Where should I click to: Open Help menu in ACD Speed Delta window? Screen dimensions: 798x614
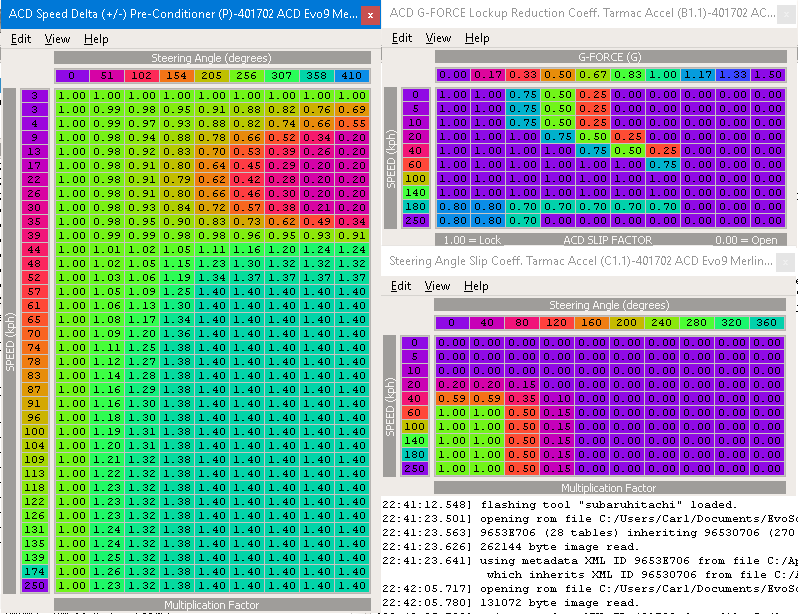96,39
